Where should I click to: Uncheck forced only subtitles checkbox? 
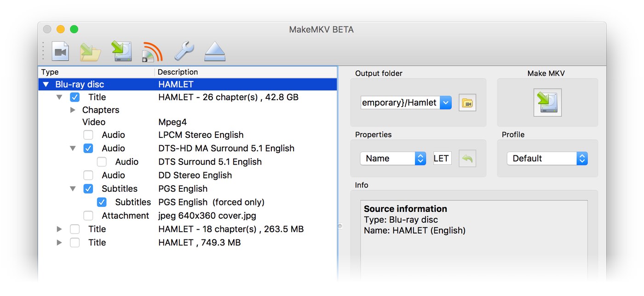coord(102,202)
